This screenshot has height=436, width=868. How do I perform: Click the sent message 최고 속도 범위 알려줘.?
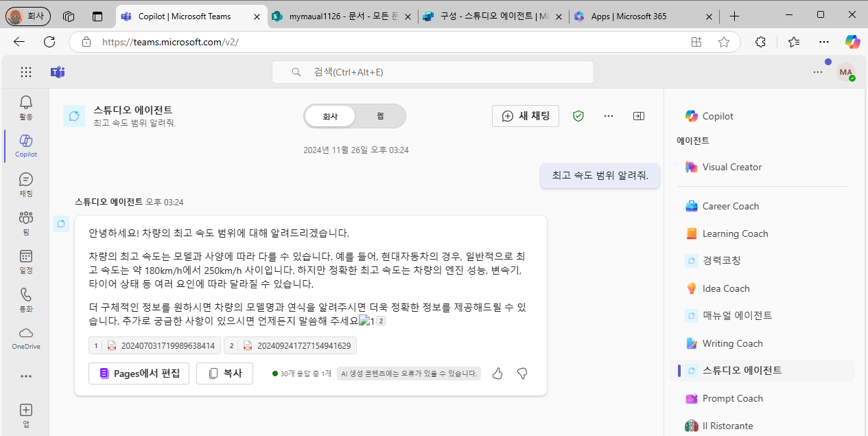(600, 175)
